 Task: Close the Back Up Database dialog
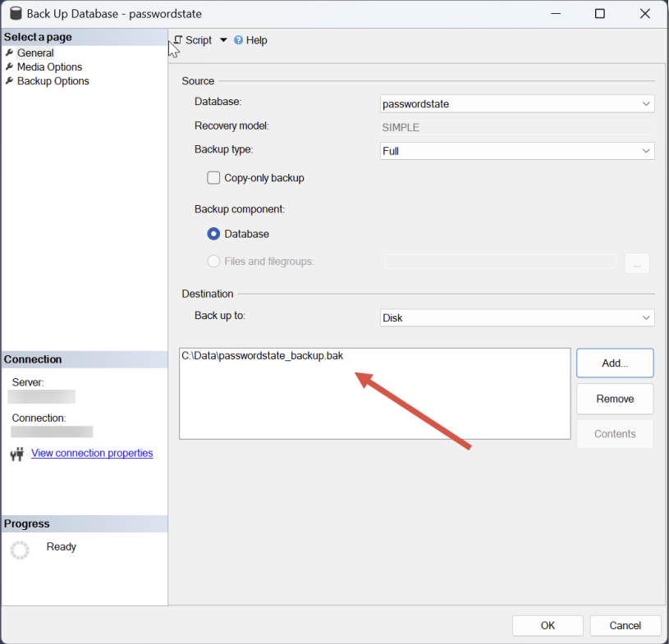tap(645, 14)
